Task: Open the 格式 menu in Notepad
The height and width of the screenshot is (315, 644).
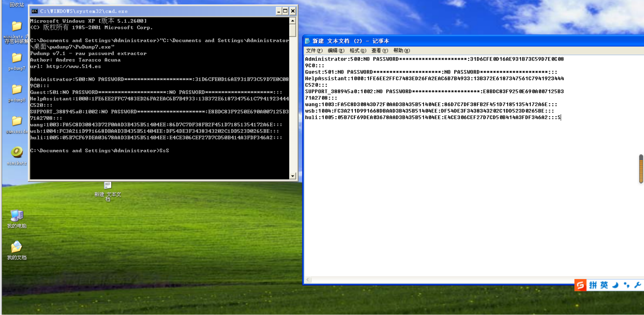Action: pos(358,51)
